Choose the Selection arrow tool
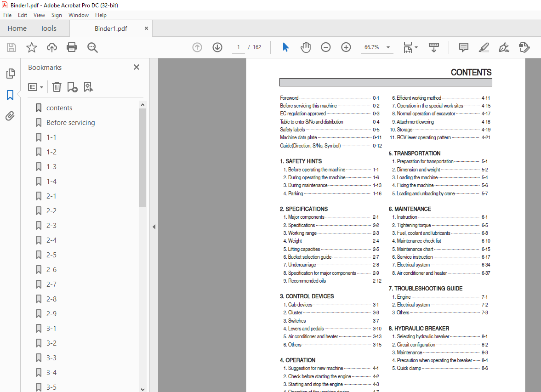Viewport: 541px width, 392px height. click(285, 47)
